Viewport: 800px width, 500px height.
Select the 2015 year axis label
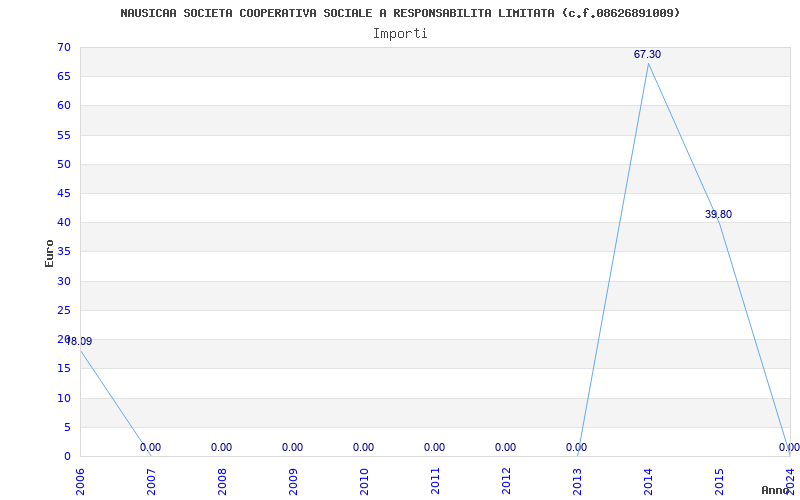click(719, 481)
